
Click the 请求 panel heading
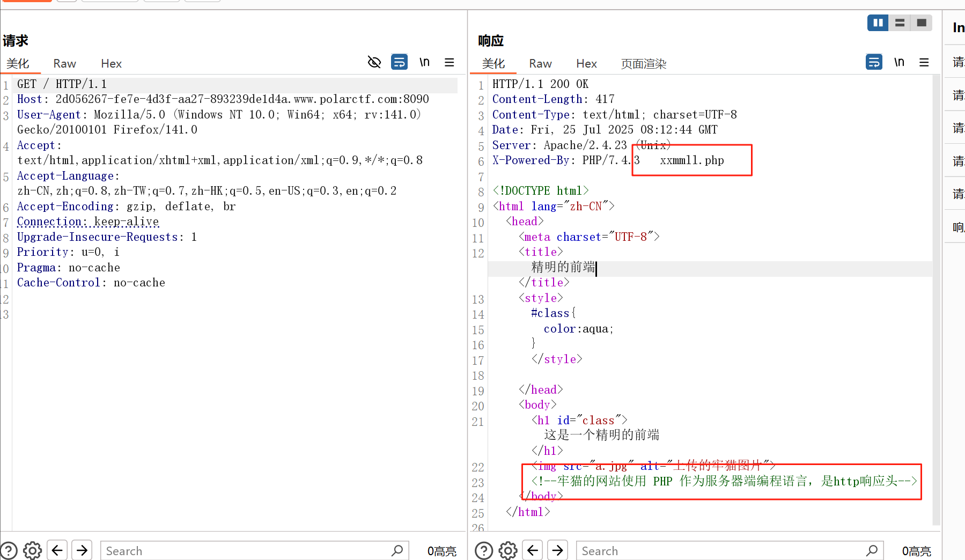pyautogui.click(x=16, y=41)
